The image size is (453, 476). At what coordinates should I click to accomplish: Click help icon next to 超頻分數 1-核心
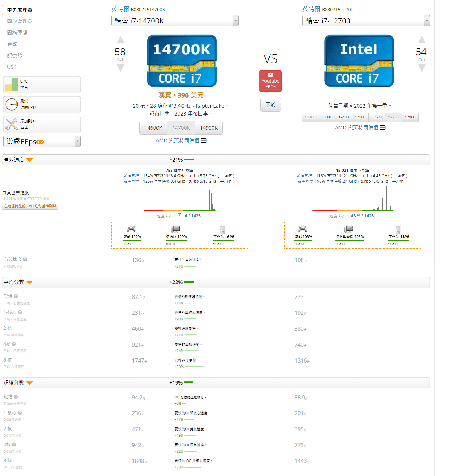(x=20, y=413)
